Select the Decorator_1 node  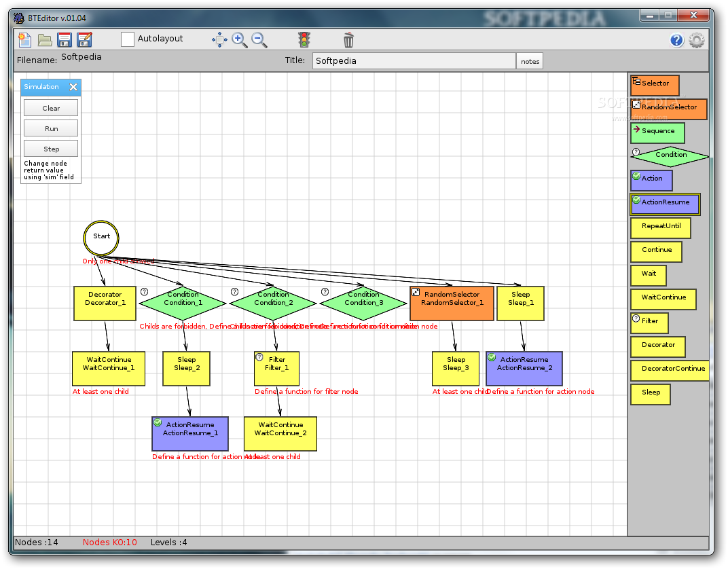pyautogui.click(x=105, y=304)
